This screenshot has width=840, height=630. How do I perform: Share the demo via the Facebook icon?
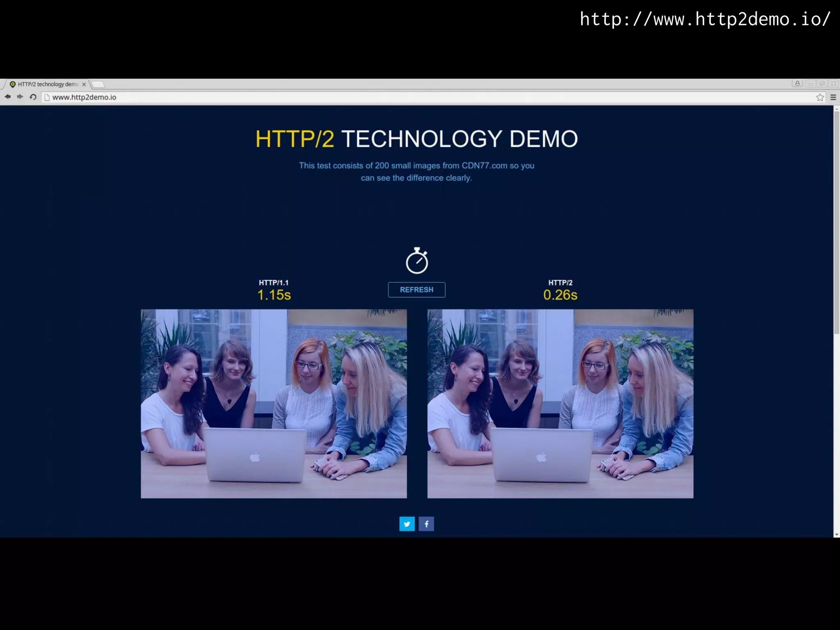[x=427, y=524]
